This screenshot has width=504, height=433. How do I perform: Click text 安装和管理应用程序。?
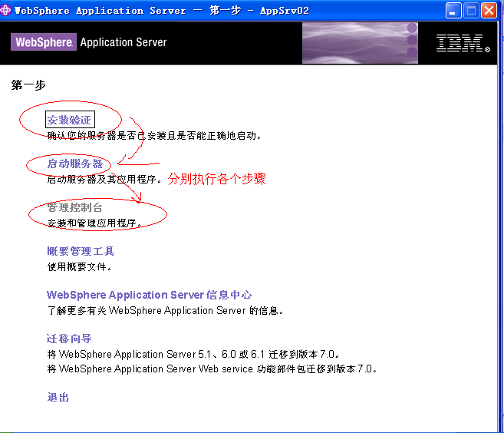[x=94, y=223]
